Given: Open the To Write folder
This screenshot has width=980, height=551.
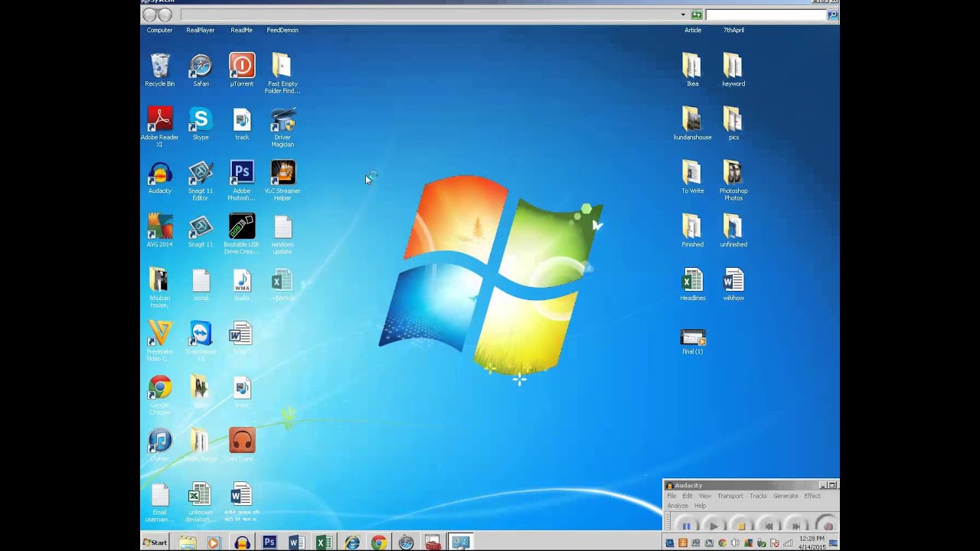Looking at the screenshot, I should tap(692, 178).
